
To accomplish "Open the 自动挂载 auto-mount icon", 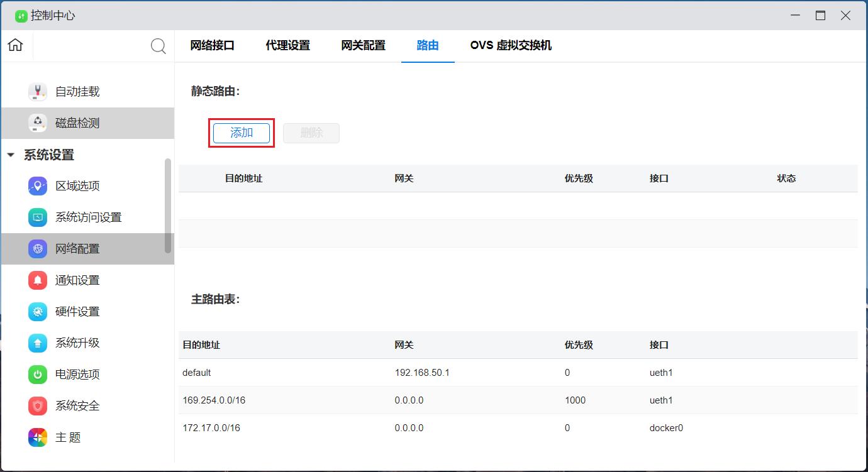I will click(x=38, y=92).
